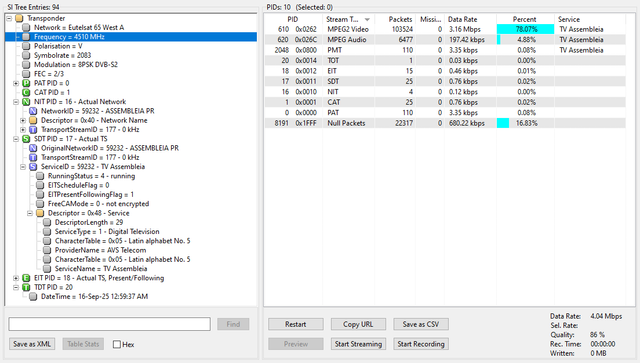Click the Descriptor 0x48 Service folder icon

coord(40,213)
